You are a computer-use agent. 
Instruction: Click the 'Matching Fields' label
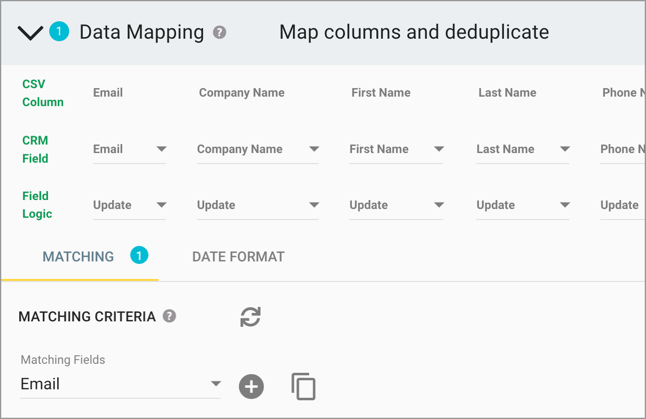[x=63, y=360]
